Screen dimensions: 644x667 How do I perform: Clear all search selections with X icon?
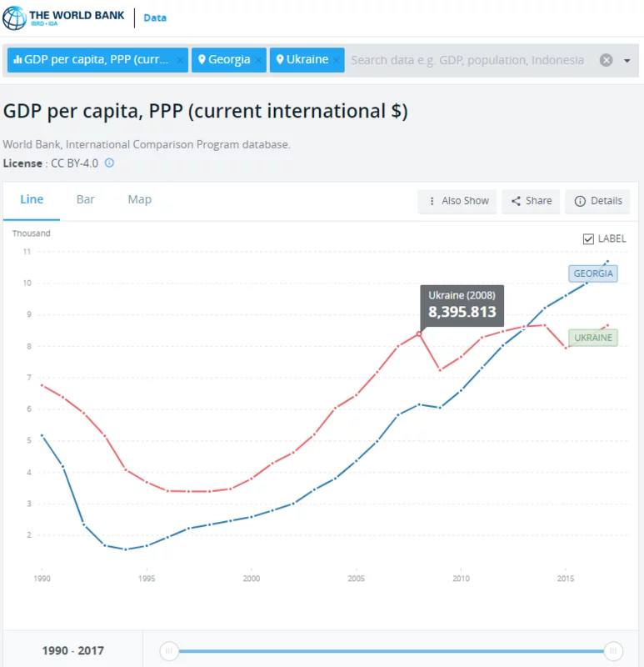[x=607, y=60]
